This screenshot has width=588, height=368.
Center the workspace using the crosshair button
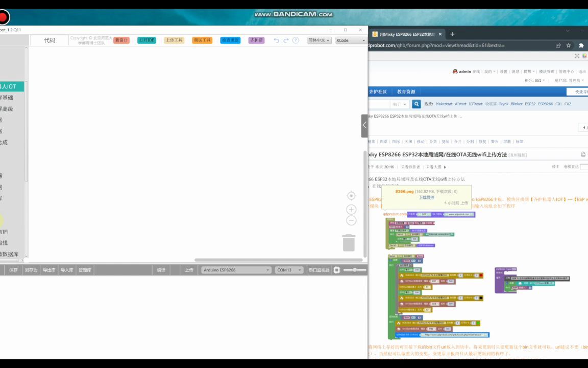(x=351, y=195)
